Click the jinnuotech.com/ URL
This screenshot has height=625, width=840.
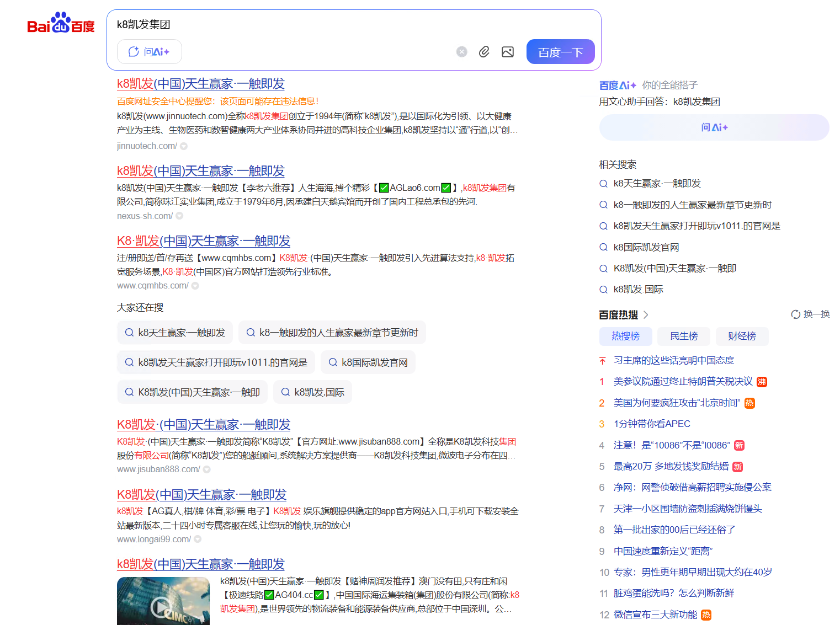(147, 146)
